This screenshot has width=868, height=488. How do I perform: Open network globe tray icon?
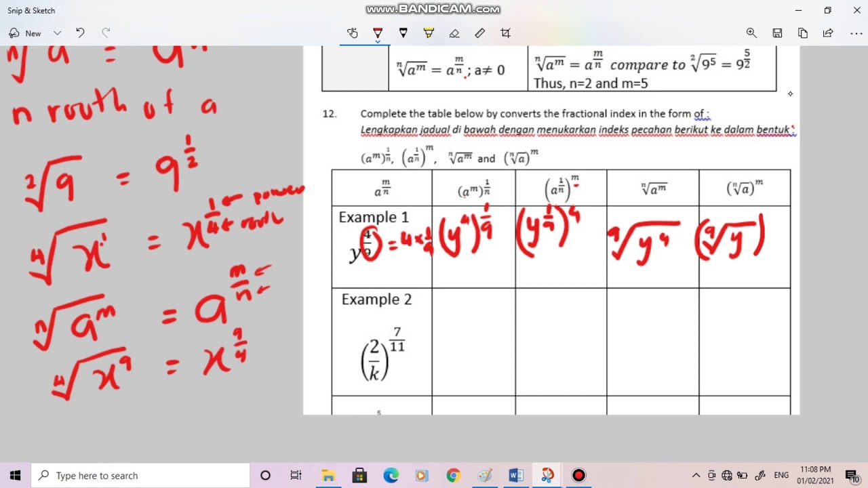[727, 475]
